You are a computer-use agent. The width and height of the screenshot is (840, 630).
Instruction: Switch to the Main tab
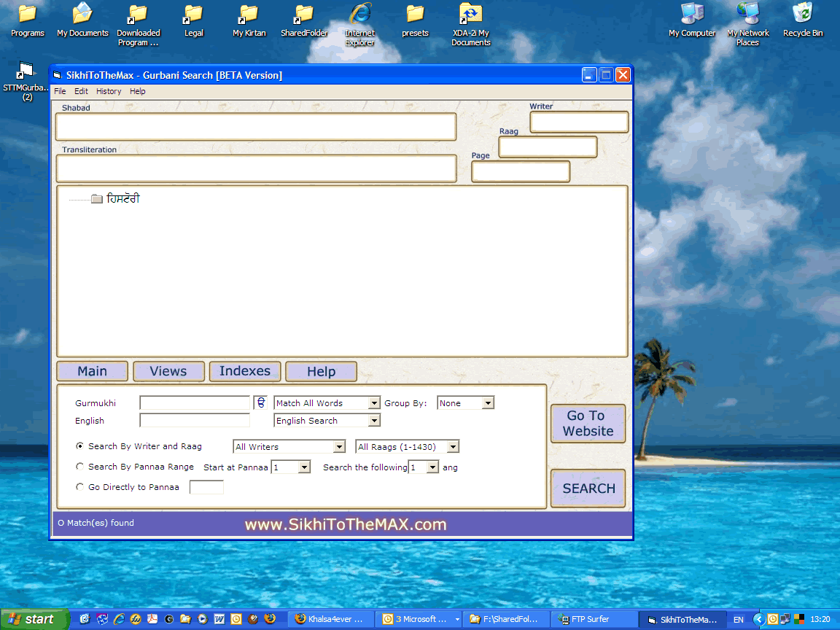pos(92,371)
